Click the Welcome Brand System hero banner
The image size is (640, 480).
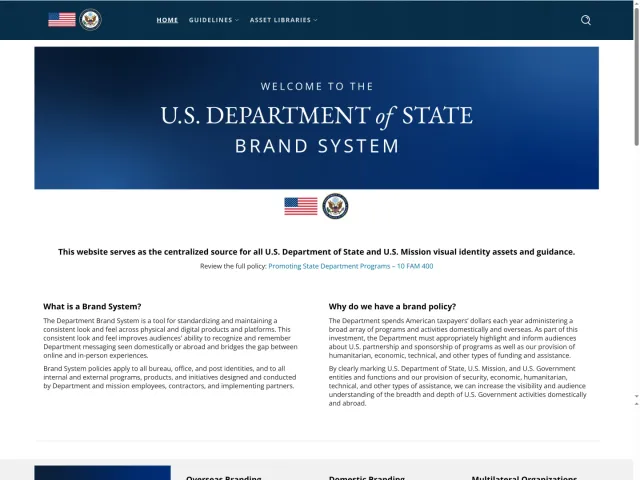tap(316, 118)
